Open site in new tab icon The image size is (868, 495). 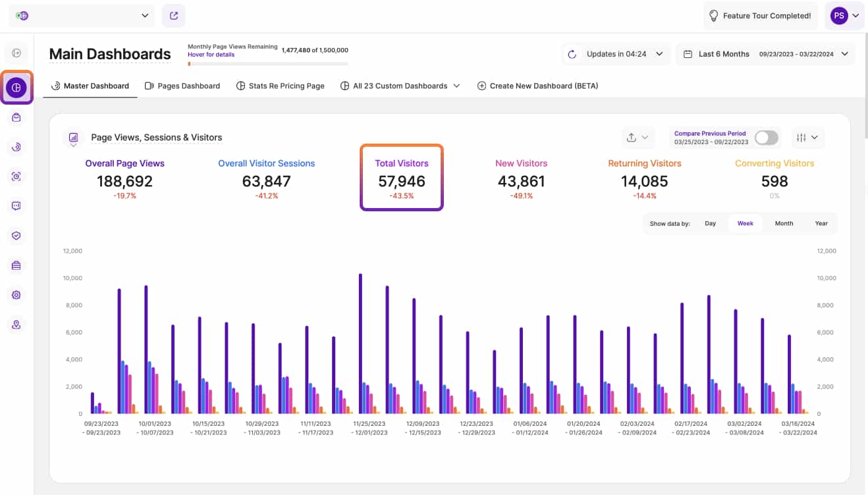(x=174, y=16)
